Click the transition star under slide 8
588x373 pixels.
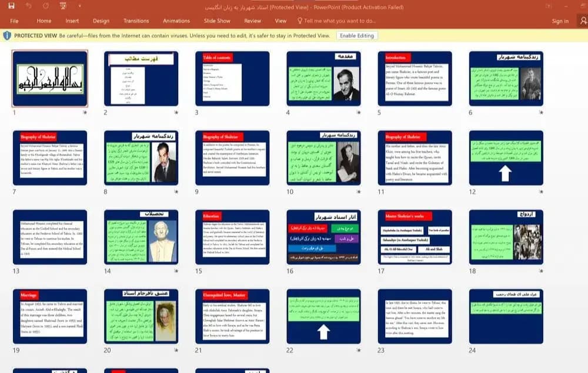pos(176,191)
